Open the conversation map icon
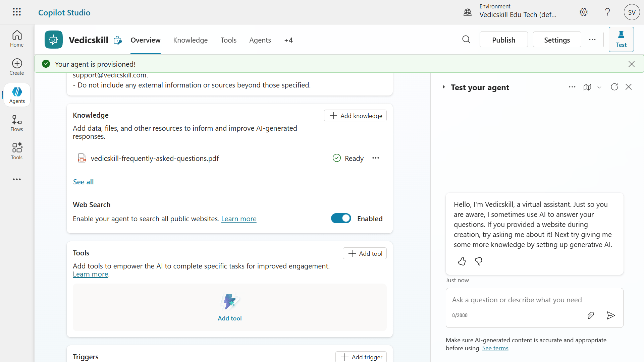 (587, 87)
